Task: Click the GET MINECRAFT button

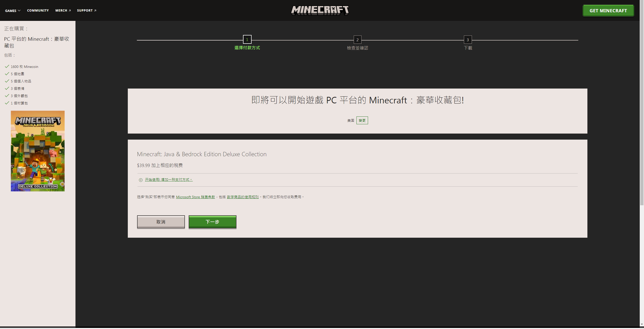Action: [608, 11]
